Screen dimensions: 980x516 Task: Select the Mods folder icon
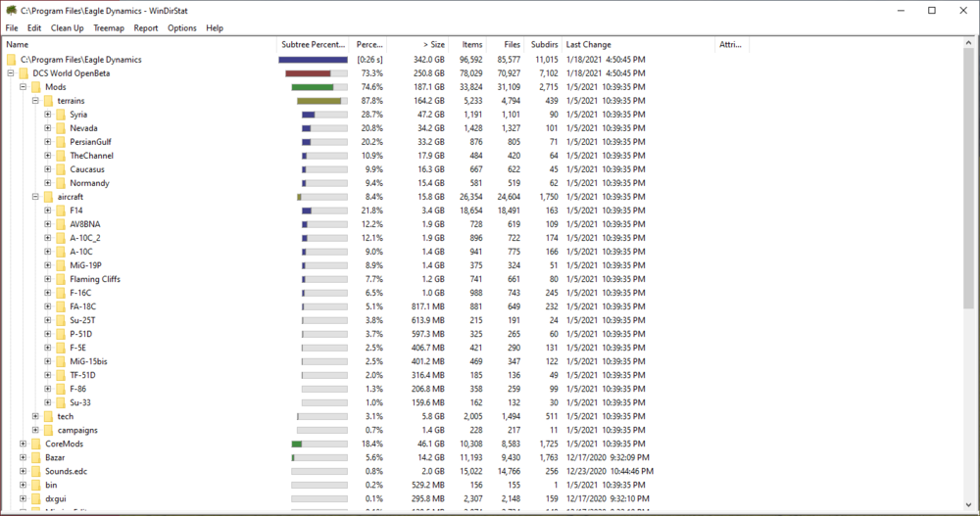[36, 87]
